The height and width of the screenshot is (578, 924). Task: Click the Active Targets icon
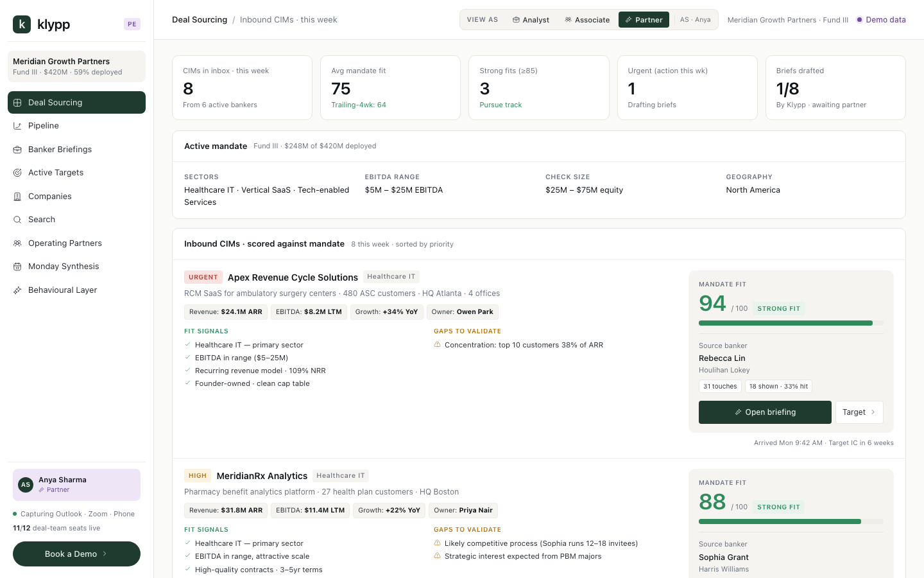click(17, 173)
